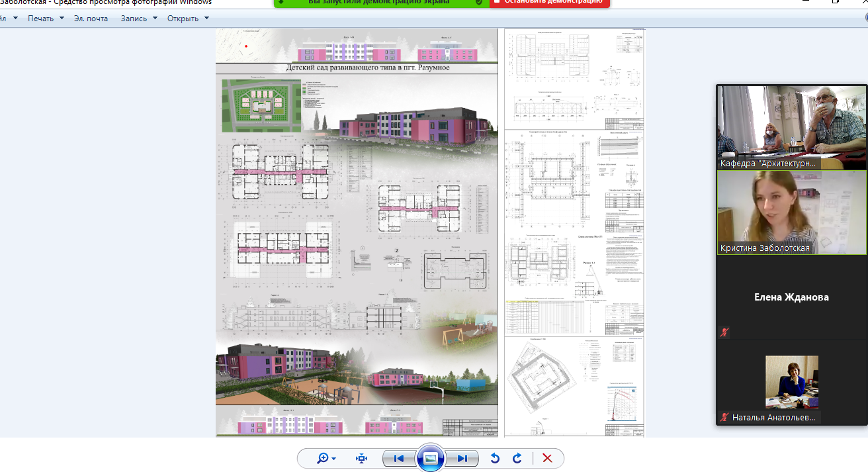Select the Елена Жданова participant tile
The height and width of the screenshot is (472, 868).
point(791,297)
